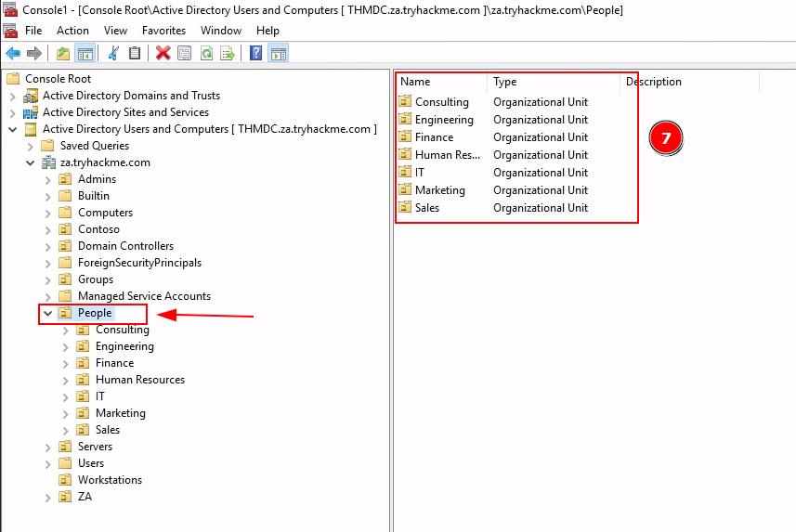Expand the Marketing chevron in tree
This screenshot has height=532, width=796.
(x=66, y=414)
